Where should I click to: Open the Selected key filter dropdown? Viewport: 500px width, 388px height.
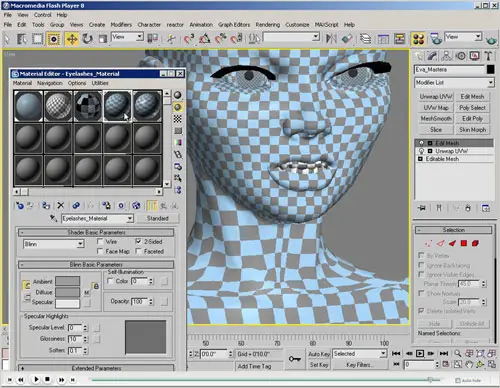coord(360,354)
